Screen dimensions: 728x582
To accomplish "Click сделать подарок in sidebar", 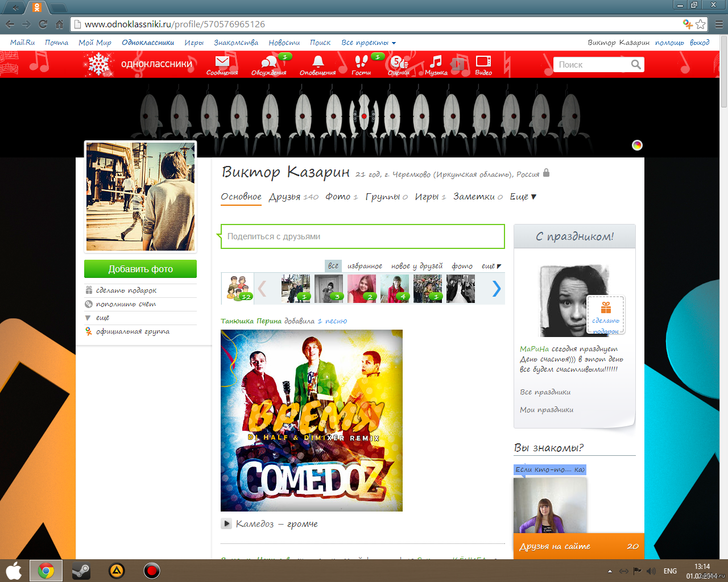I will pyautogui.click(x=126, y=290).
